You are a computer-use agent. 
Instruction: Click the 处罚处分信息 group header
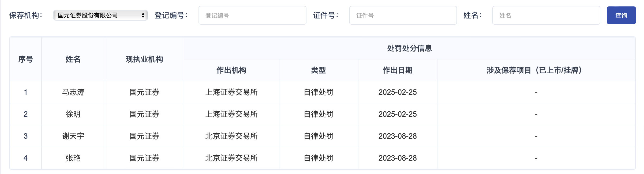tap(410, 48)
